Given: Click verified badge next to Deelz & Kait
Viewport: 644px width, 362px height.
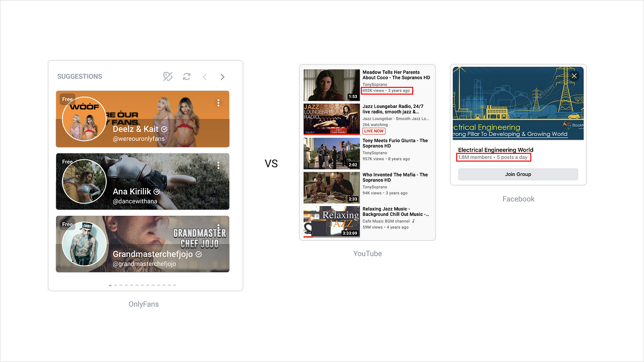Looking at the screenshot, I should click(x=165, y=129).
